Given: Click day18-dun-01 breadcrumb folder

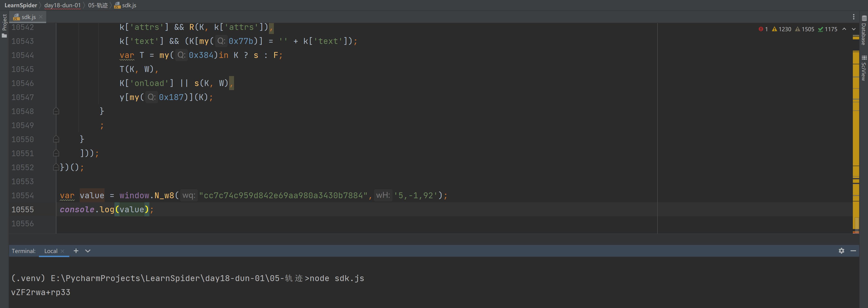Looking at the screenshot, I should (x=63, y=5).
